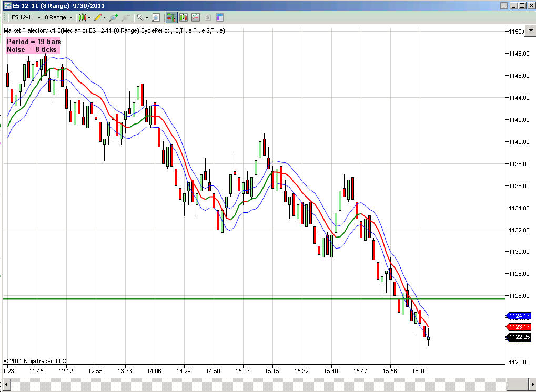Expand the chart style dropdown arrow
536x392 pixels.
tap(89, 17)
